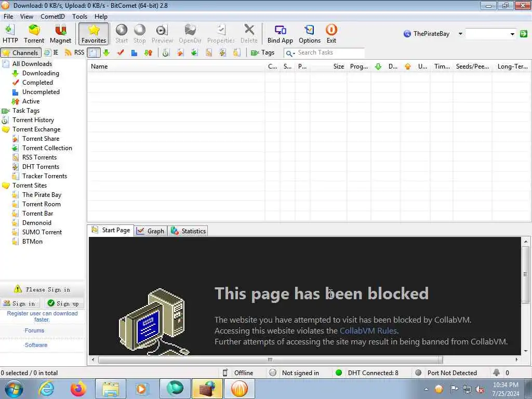532x399 pixels.
Task: Open the File menu
Action: coord(8,16)
